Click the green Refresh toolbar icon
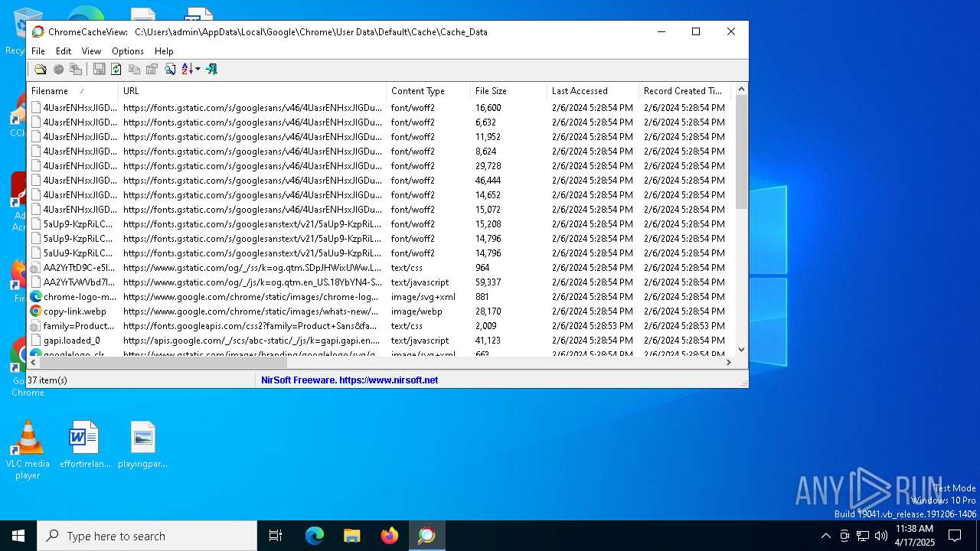This screenshot has width=980, height=551. [116, 69]
